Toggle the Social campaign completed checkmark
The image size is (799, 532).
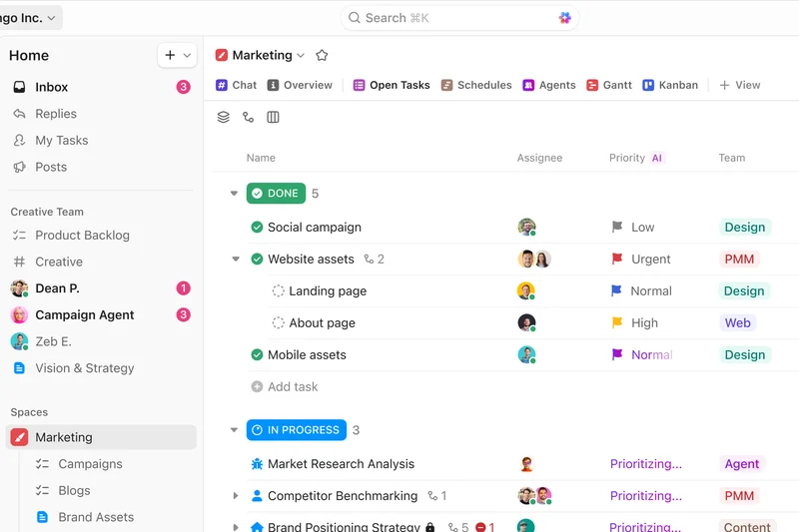(x=257, y=228)
